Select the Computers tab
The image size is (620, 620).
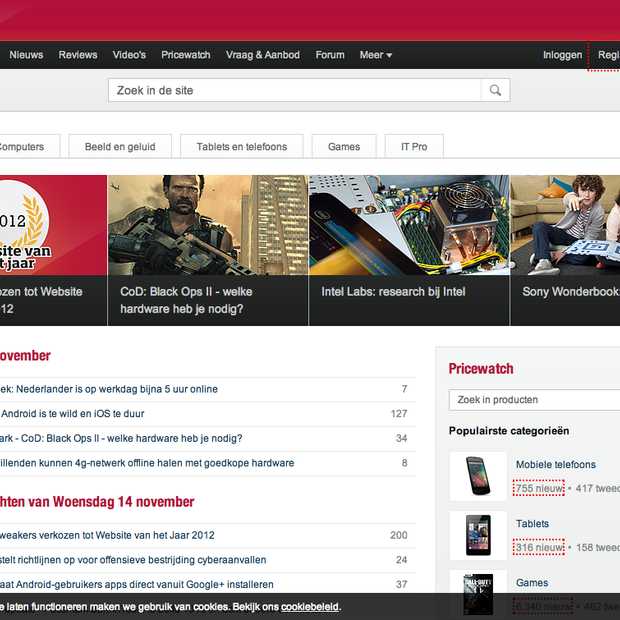point(30,147)
